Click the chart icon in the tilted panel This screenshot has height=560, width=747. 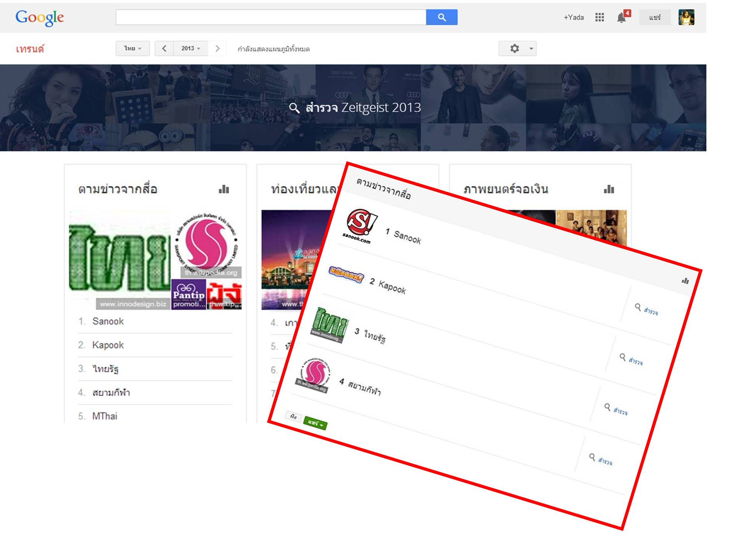pyautogui.click(x=686, y=281)
